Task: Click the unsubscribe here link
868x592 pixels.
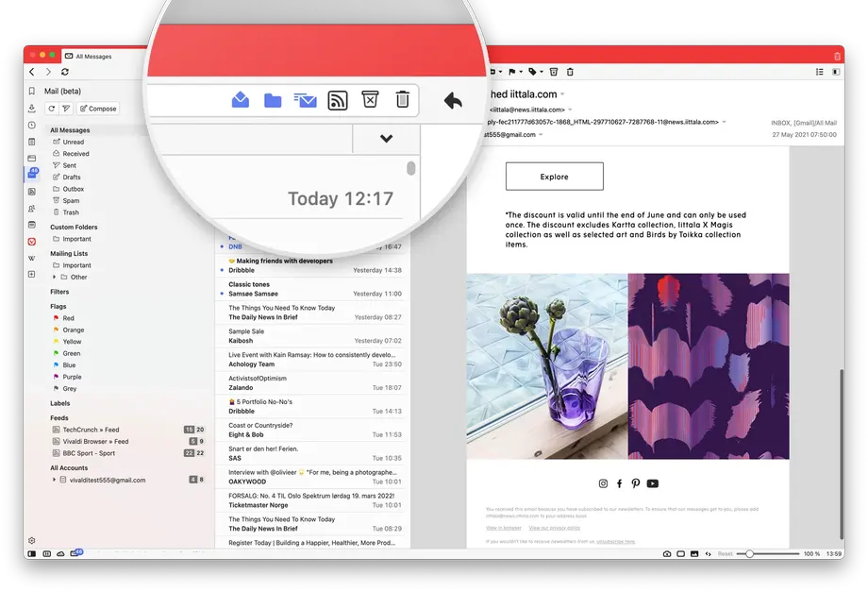Action: [615, 541]
